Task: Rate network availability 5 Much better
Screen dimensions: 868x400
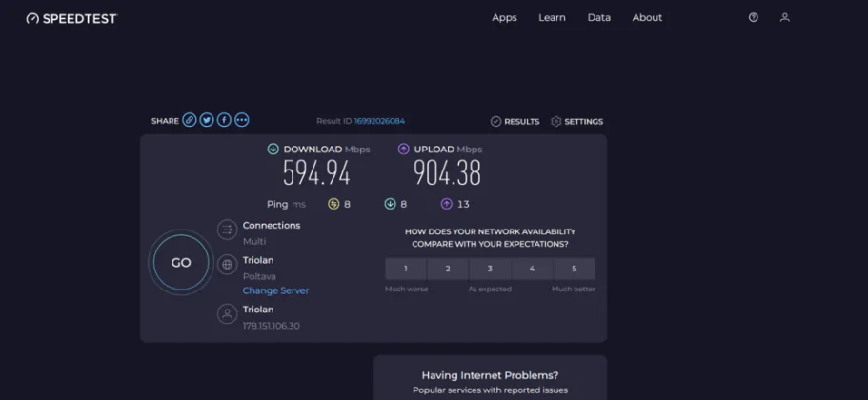Action: [x=574, y=269]
